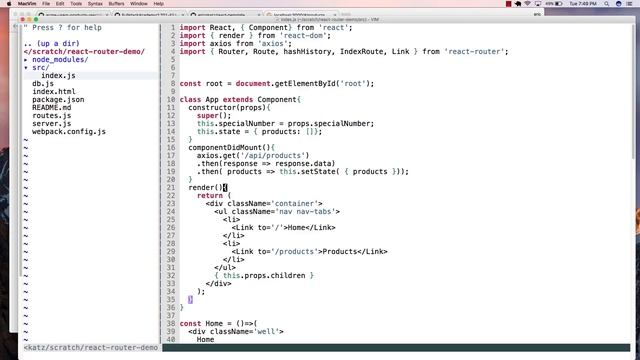Place cursor on 'constructor(props)' line
Image resolution: width=640 pixels, height=360 pixels.
pyautogui.click(x=229, y=108)
